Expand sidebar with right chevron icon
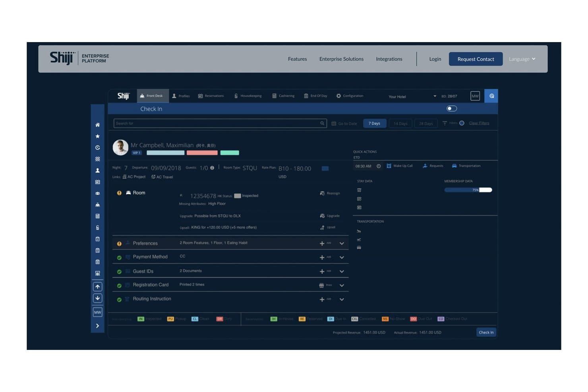 pos(97,326)
